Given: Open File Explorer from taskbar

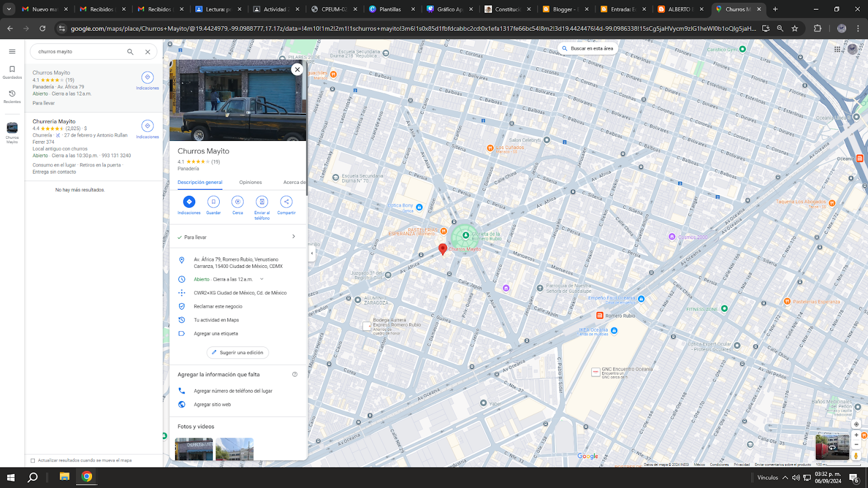Looking at the screenshot, I should coord(65,477).
